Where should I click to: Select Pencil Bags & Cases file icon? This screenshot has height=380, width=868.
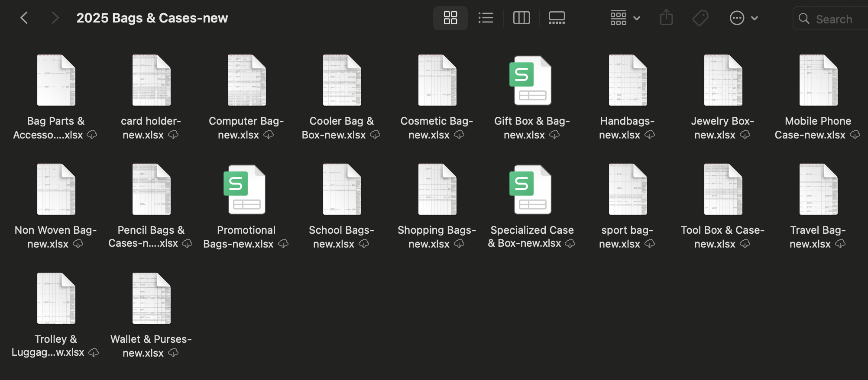[152, 189]
